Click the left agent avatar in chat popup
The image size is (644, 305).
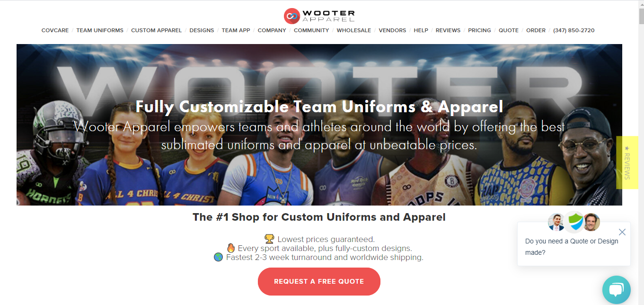(x=557, y=222)
